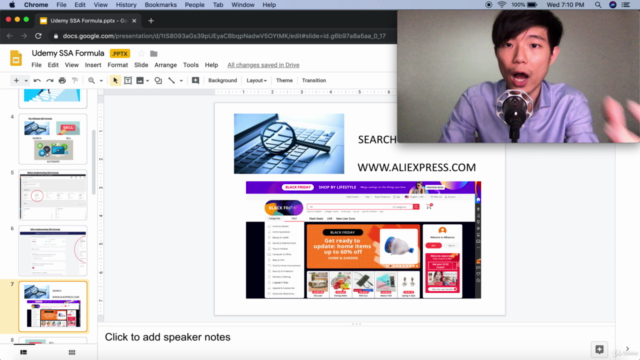
Task: Open the History menu in menu bar
Action: (x=126, y=5)
